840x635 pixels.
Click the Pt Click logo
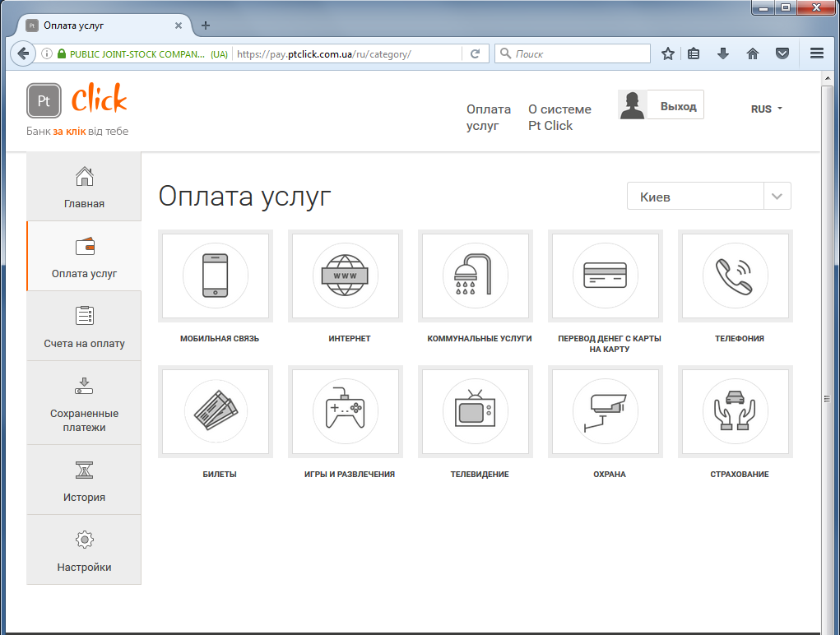click(x=77, y=100)
